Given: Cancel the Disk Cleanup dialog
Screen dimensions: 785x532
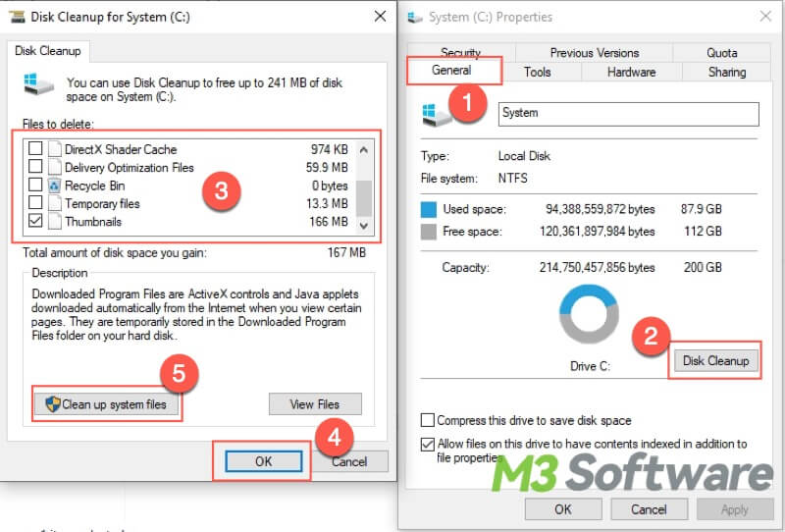Looking at the screenshot, I should click(349, 461).
